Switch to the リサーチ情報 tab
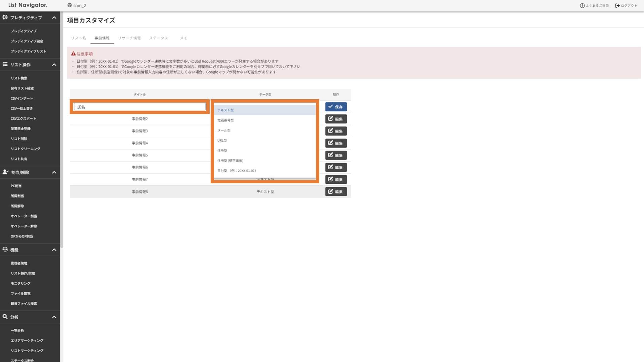The height and width of the screenshot is (362, 644). [x=129, y=38]
